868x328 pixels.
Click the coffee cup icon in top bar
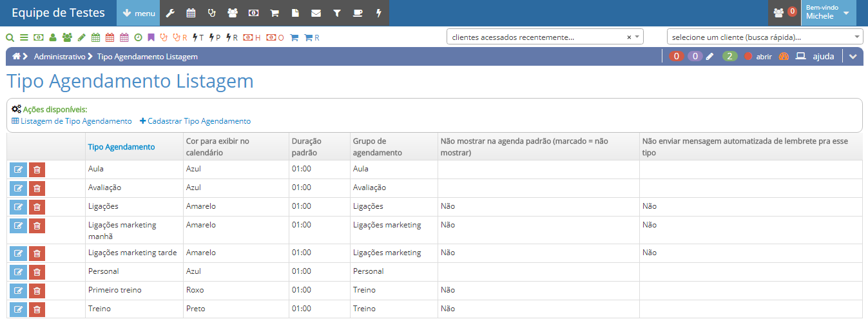(x=358, y=13)
